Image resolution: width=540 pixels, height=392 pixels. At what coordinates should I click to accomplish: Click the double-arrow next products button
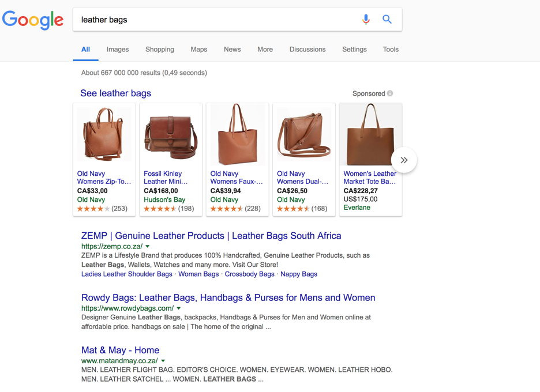point(404,160)
